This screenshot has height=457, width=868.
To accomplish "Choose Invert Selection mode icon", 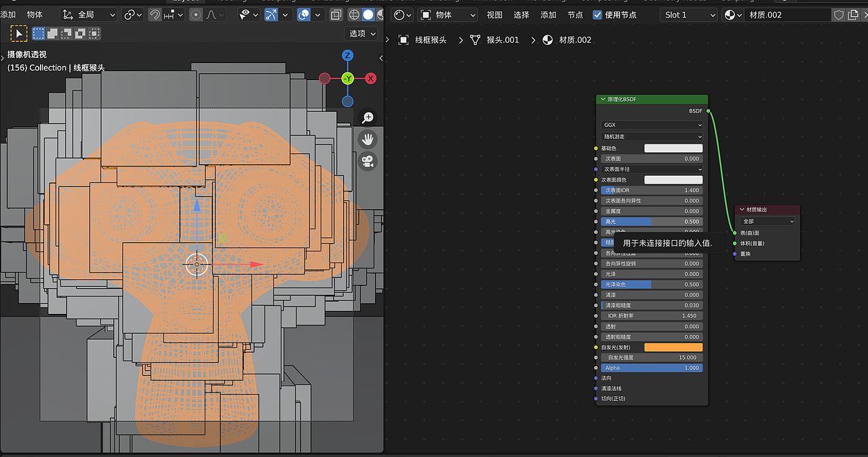I will 80,33.
